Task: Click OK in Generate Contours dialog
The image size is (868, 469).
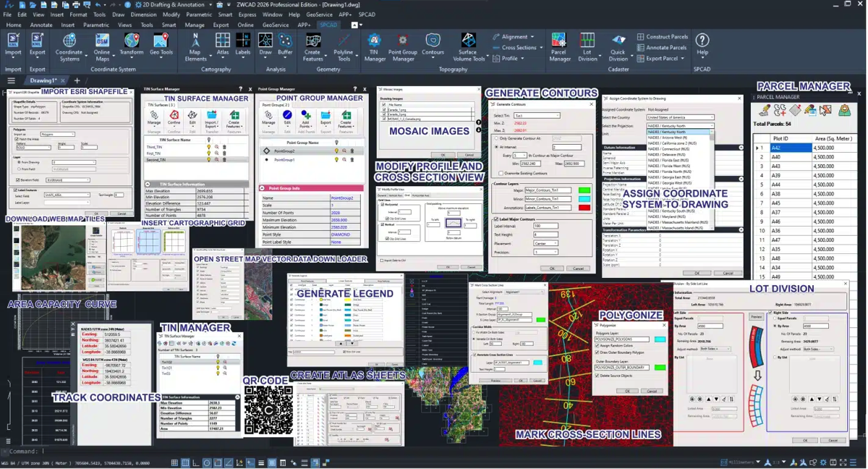Action: [x=552, y=269]
